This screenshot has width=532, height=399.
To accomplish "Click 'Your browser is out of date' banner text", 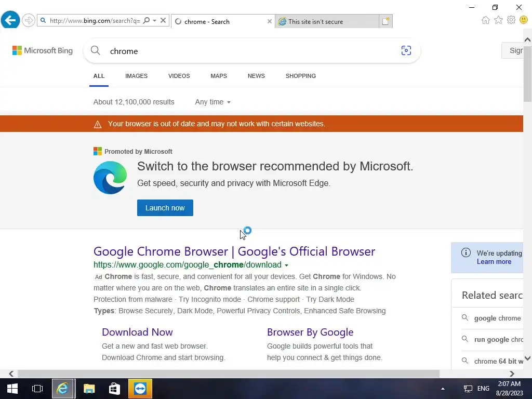I will [x=217, y=124].
